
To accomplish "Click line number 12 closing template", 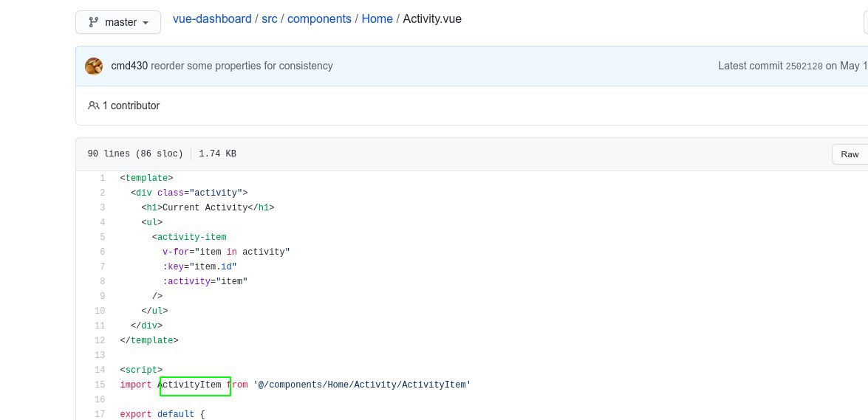I will click(x=100, y=340).
